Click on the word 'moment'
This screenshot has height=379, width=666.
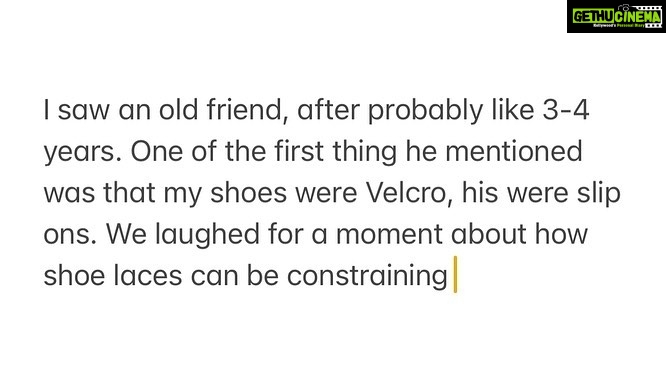[x=389, y=235]
